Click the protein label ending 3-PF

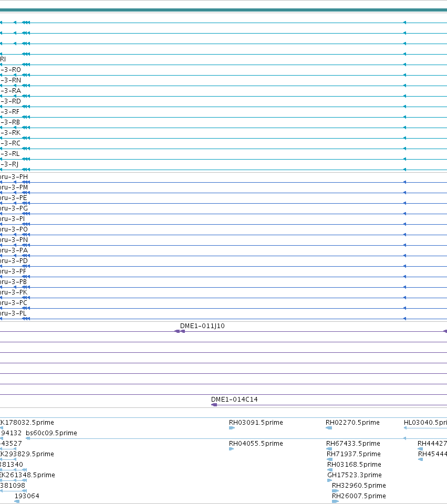click(13, 271)
